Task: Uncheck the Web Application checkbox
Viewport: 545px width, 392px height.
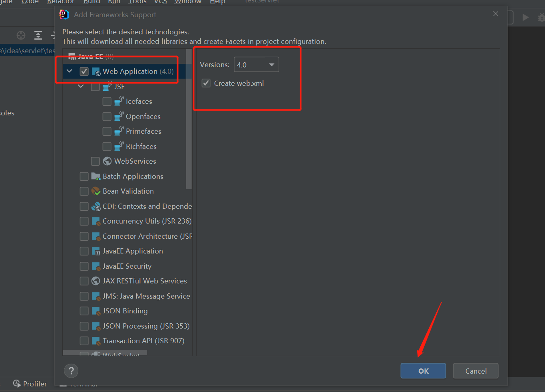Action: pyautogui.click(x=84, y=71)
